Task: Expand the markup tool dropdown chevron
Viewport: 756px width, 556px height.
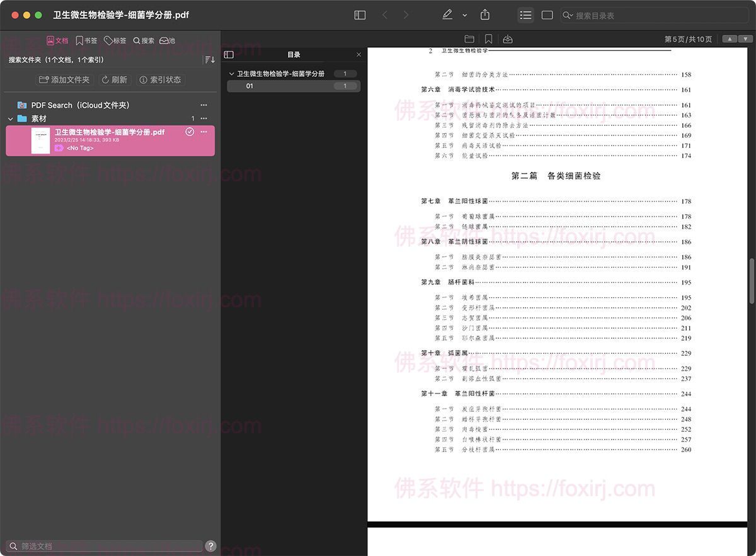Action: 464,14
